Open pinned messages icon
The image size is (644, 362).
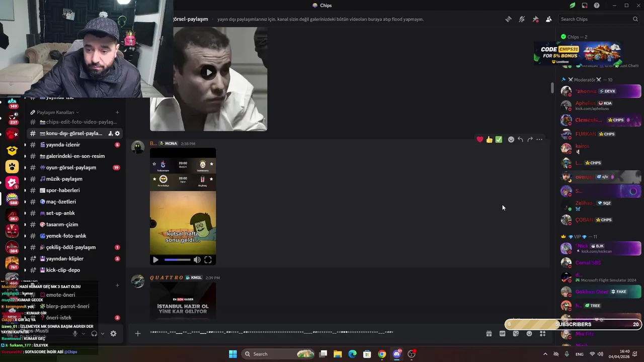[535, 19]
